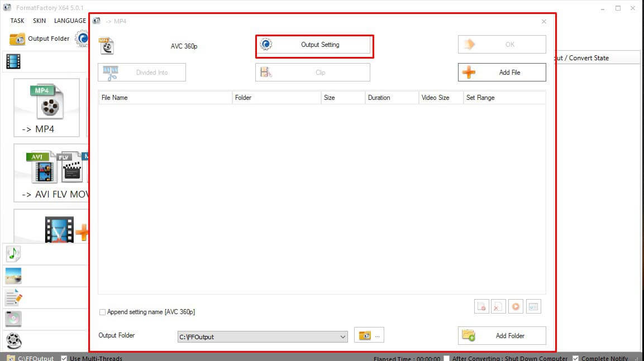This screenshot has width=644, height=361.
Task: Click the blue Option gear icon in main toolbar
Action: (x=82, y=38)
